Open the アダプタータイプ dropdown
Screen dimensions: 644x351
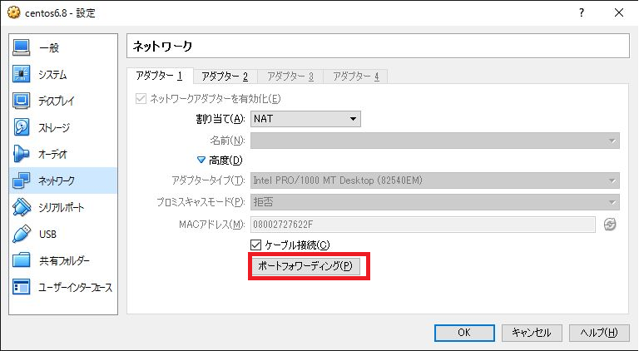click(x=435, y=180)
